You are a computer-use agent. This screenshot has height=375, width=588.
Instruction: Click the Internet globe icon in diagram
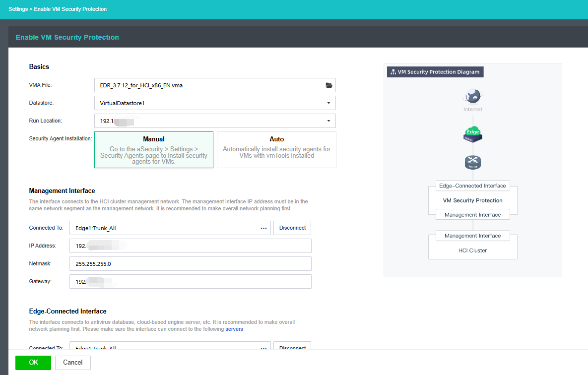(472, 96)
